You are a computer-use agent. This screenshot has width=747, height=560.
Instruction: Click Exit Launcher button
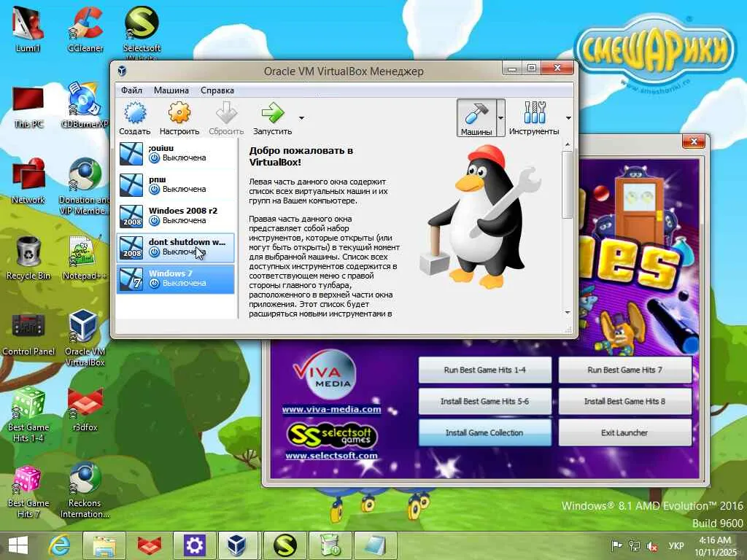click(624, 433)
